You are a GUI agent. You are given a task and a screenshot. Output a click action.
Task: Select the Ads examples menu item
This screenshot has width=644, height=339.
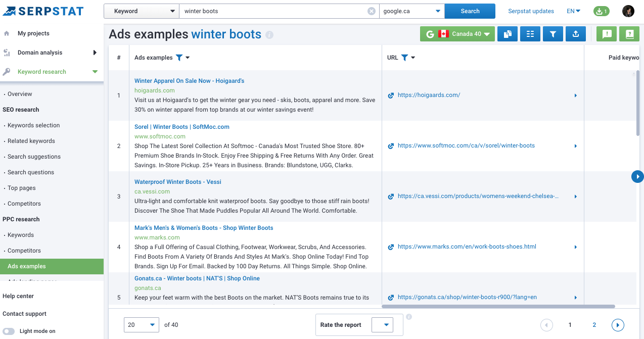pyautogui.click(x=52, y=266)
